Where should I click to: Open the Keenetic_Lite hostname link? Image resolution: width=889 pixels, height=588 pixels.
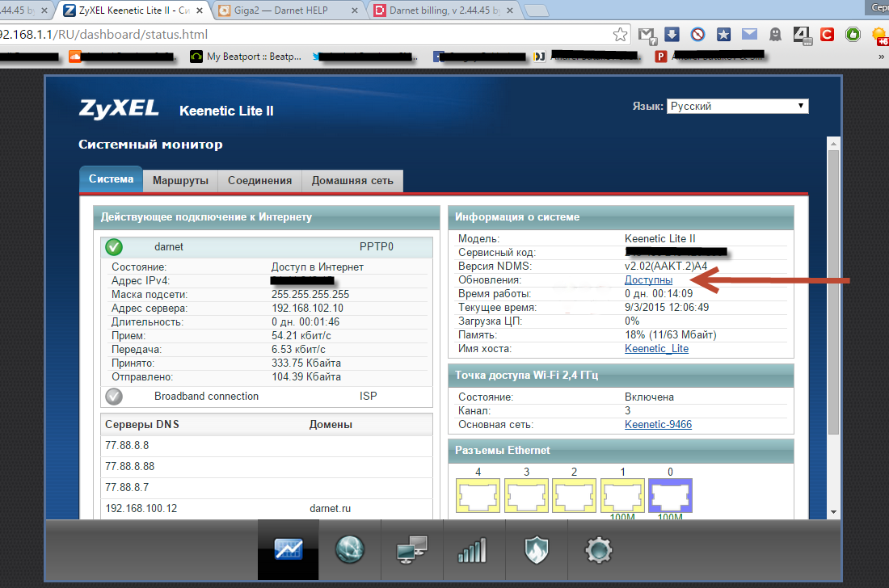tap(656, 349)
